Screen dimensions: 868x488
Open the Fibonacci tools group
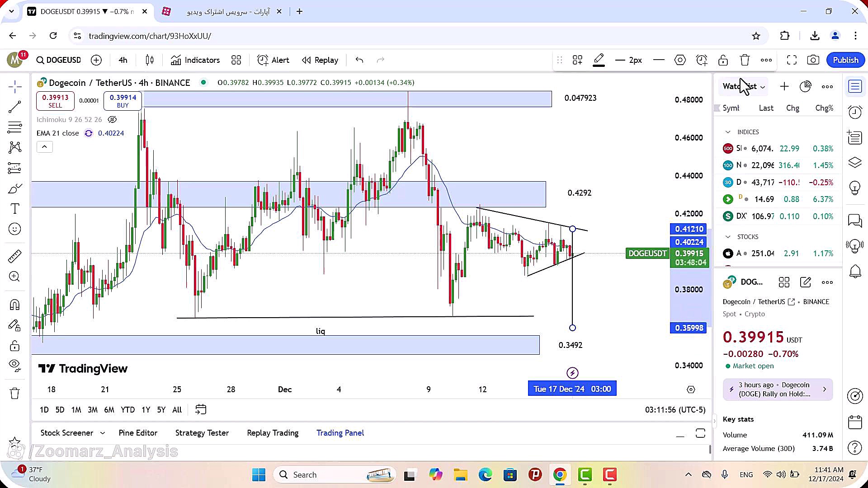coord(14,127)
